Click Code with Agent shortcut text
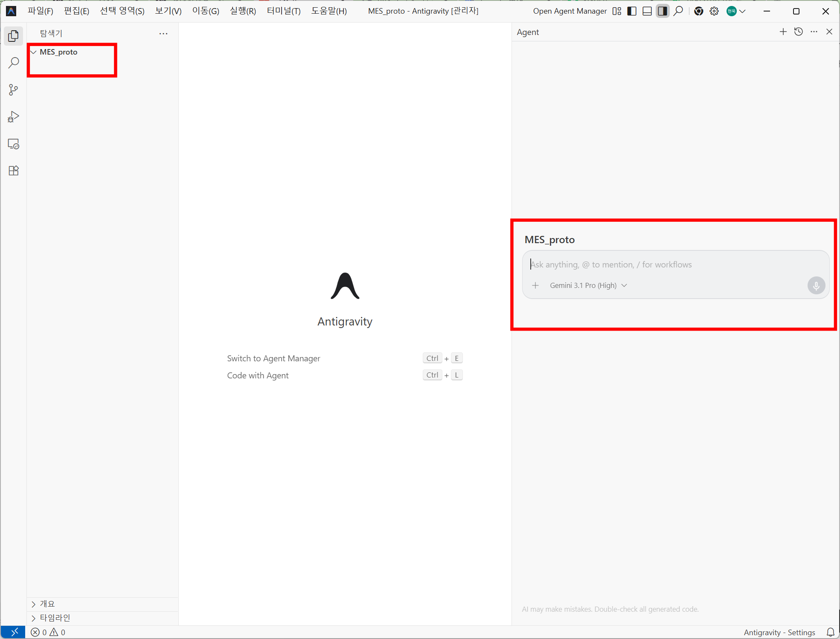 pyautogui.click(x=258, y=375)
